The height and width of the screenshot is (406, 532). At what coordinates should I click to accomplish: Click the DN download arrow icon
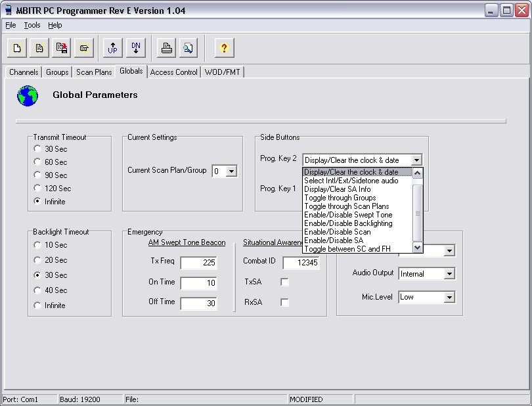135,47
